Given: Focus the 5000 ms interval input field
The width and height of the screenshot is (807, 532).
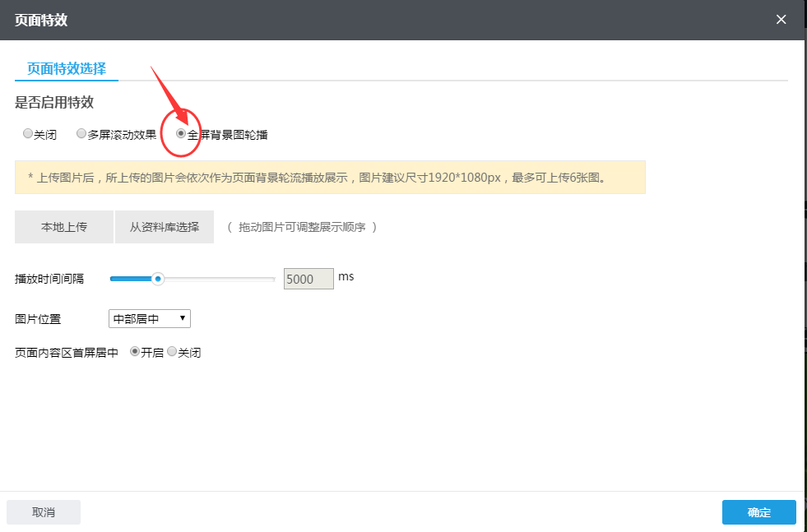Looking at the screenshot, I should [308, 279].
